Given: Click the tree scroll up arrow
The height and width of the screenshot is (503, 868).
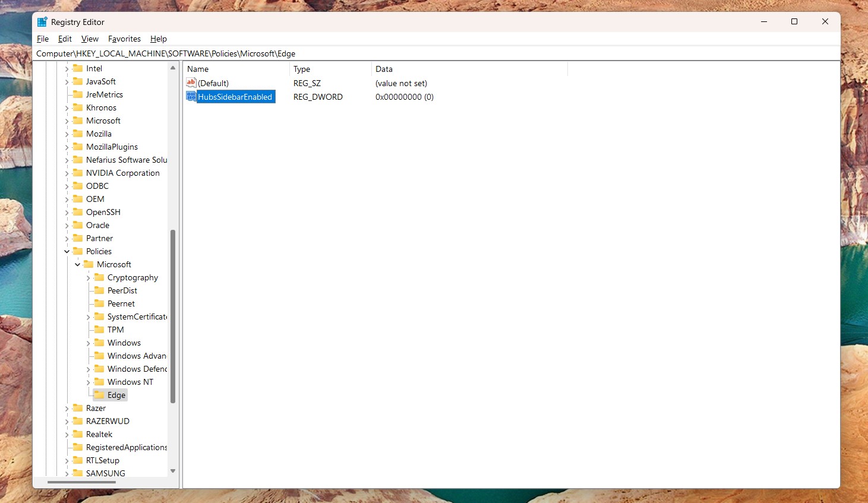Looking at the screenshot, I should pyautogui.click(x=173, y=68).
